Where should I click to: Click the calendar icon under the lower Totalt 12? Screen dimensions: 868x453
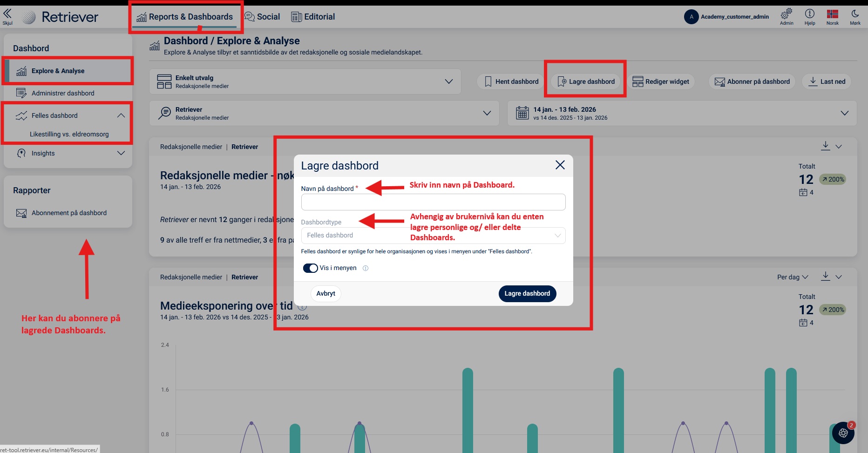point(803,323)
